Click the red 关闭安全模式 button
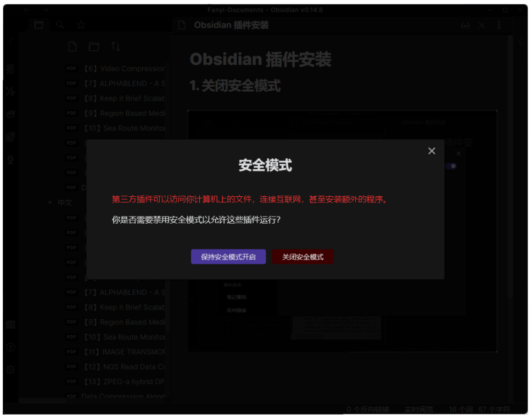 pos(303,257)
